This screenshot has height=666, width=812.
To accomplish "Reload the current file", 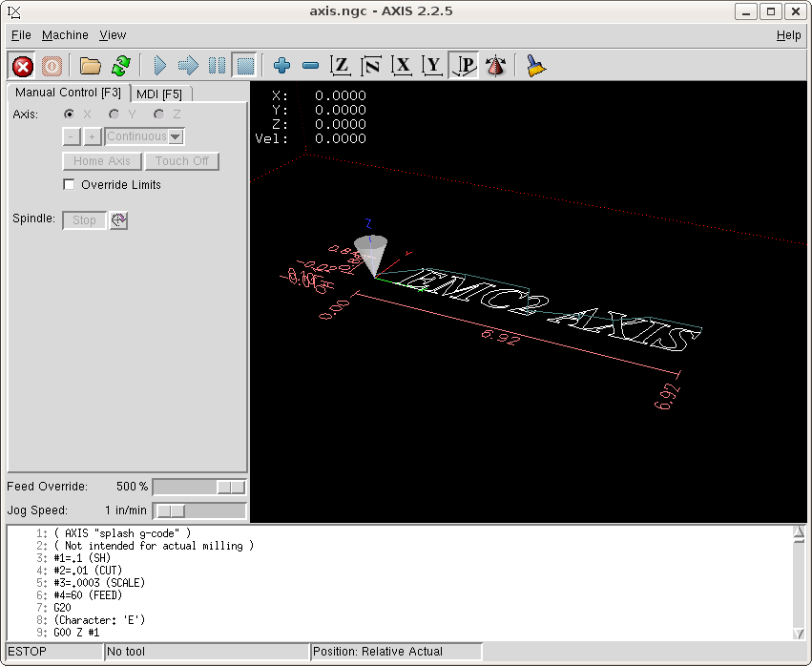I will (121, 66).
